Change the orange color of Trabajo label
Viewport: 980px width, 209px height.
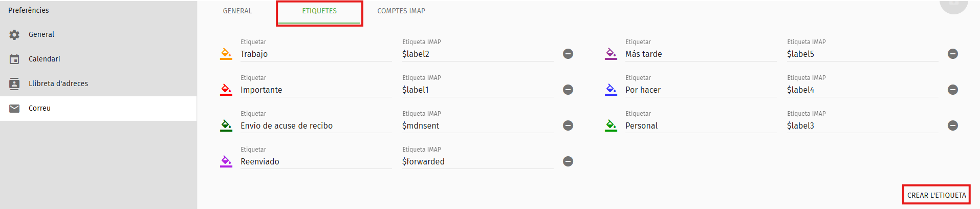click(226, 54)
